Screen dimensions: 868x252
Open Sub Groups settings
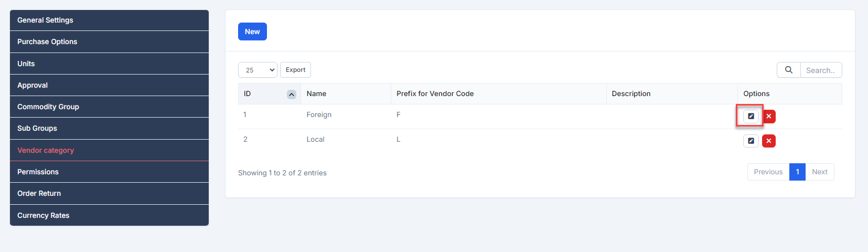coord(109,128)
